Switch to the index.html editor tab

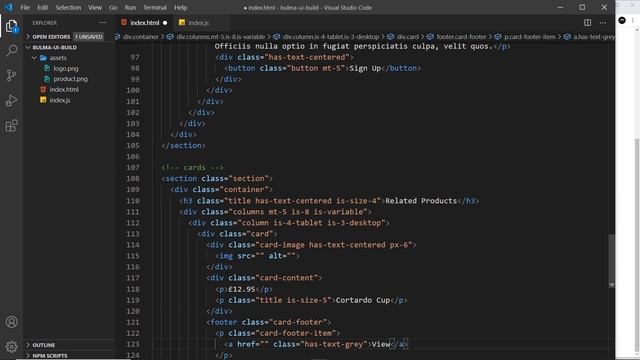tap(145, 23)
